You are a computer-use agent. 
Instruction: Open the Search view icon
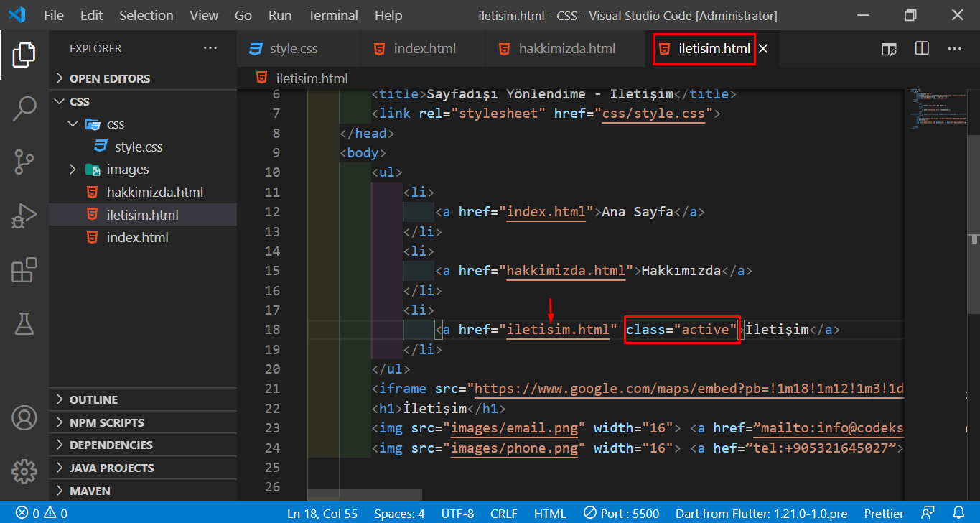tap(24, 108)
